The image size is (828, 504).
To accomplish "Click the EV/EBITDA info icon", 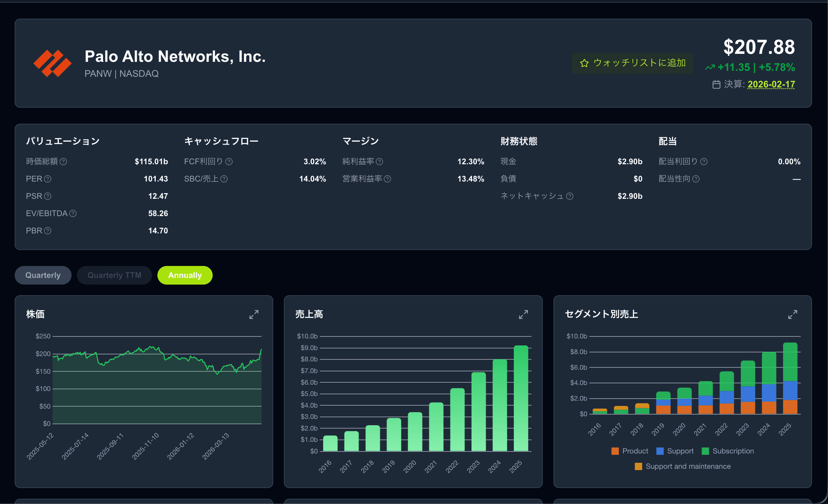I will [73, 213].
